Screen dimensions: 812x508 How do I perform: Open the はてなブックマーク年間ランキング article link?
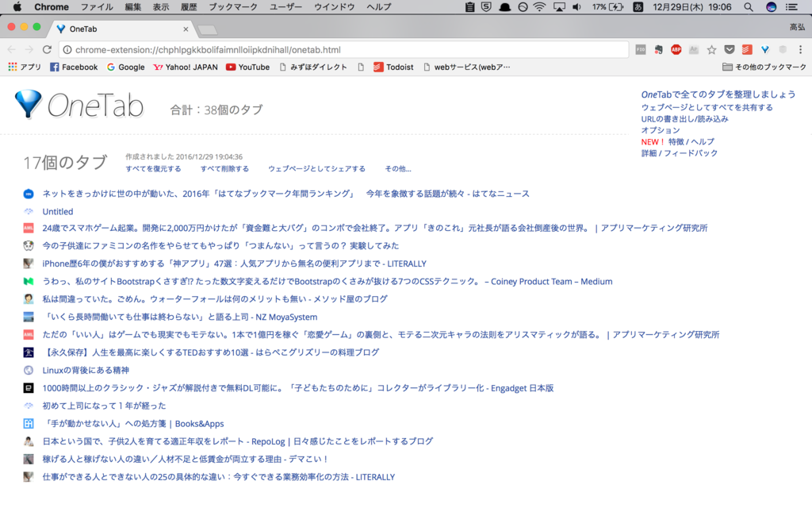pyautogui.click(x=285, y=194)
